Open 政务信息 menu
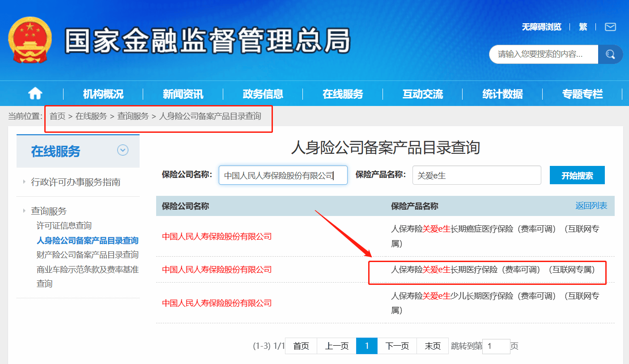The height and width of the screenshot is (364, 629). 263,94
